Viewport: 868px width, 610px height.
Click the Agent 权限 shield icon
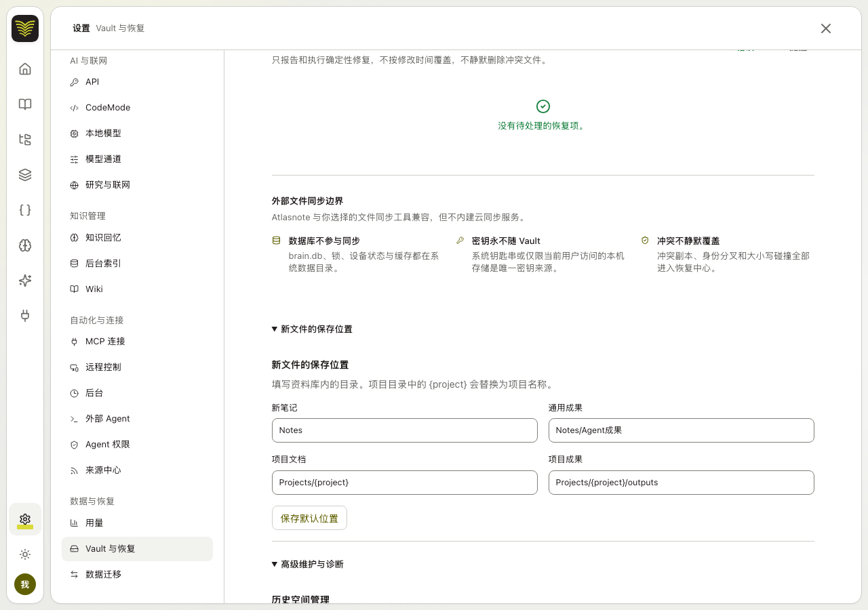click(x=75, y=445)
